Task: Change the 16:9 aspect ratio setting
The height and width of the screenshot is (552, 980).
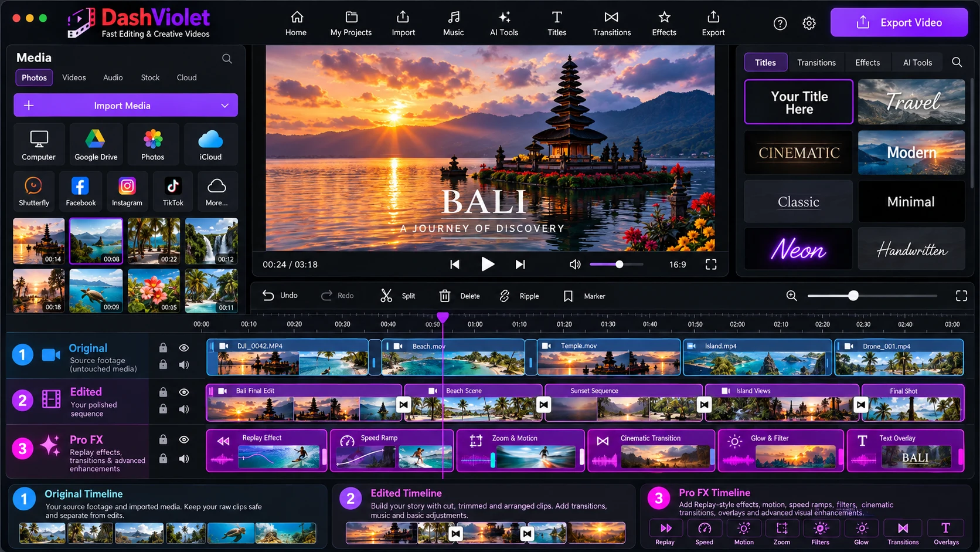Action: (x=678, y=265)
